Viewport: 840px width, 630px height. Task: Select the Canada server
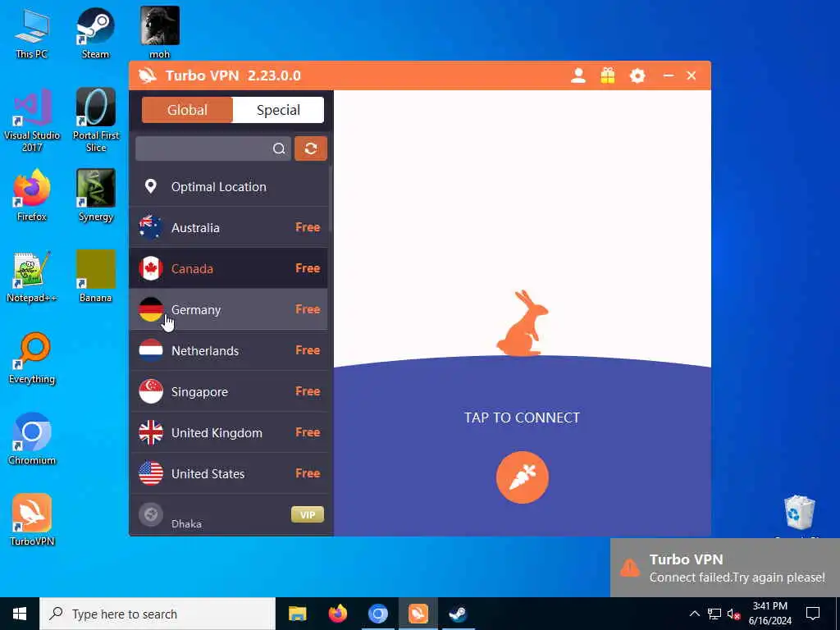click(229, 268)
